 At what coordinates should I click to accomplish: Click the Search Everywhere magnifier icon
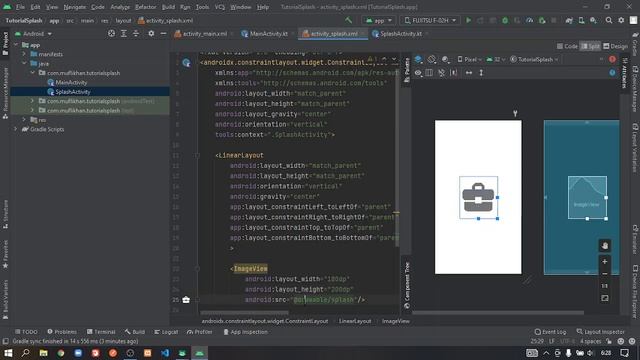(609, 20)
